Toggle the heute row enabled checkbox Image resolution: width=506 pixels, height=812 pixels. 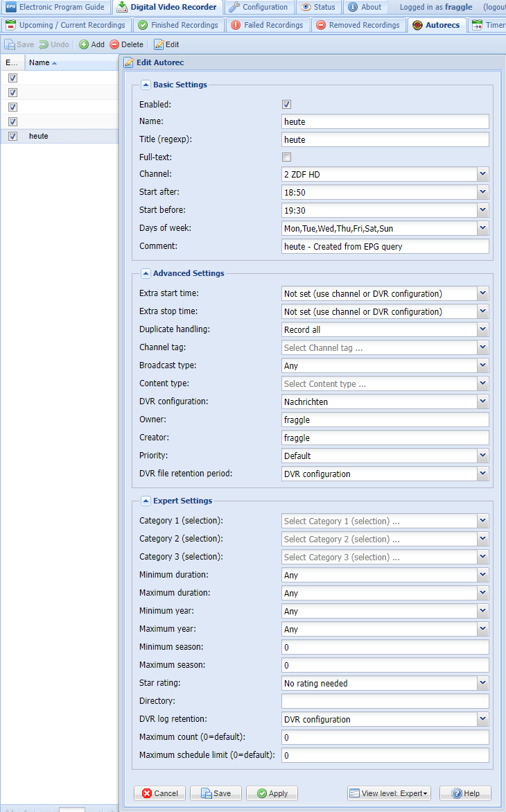(13, 136)
